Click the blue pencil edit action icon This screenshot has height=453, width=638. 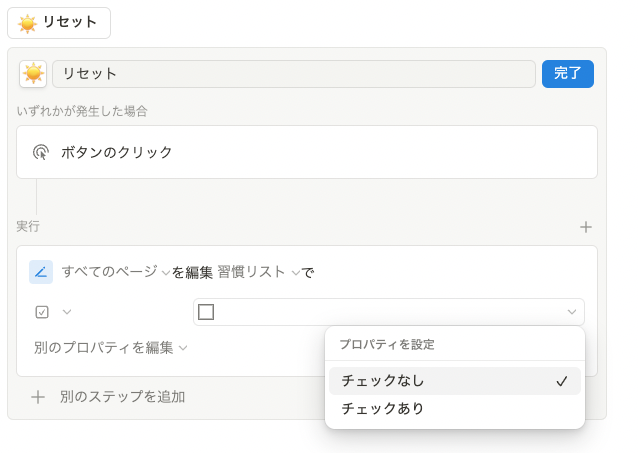coord(41,272)
